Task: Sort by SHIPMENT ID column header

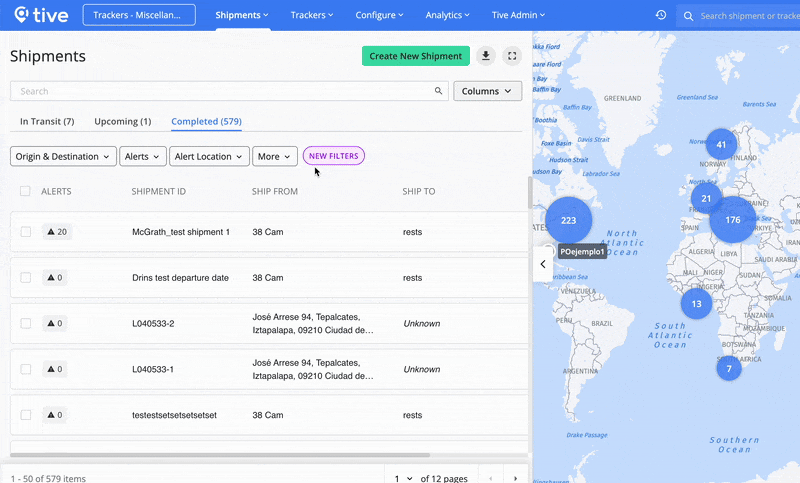Action: [x=159, y=191]
